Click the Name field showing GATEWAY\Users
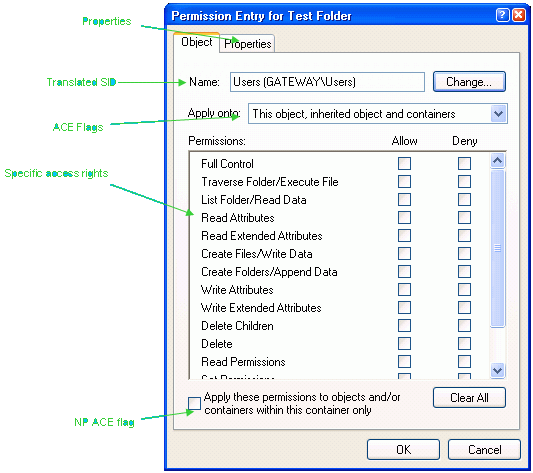 [327, 82]
